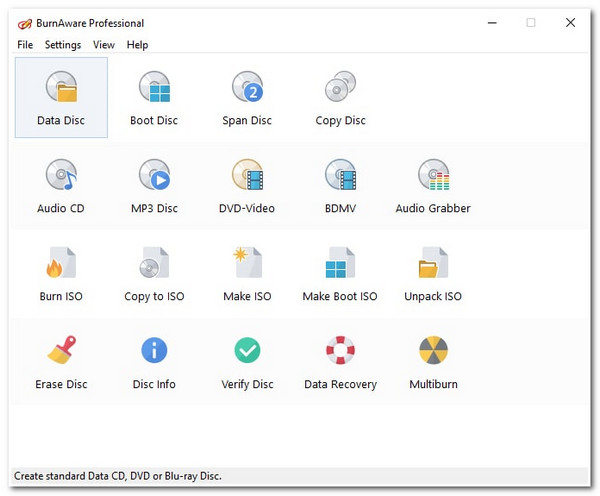Viewport: 600px width, 496px height.
Task: Open the Data Disc tool
Action: coord(61,98)
